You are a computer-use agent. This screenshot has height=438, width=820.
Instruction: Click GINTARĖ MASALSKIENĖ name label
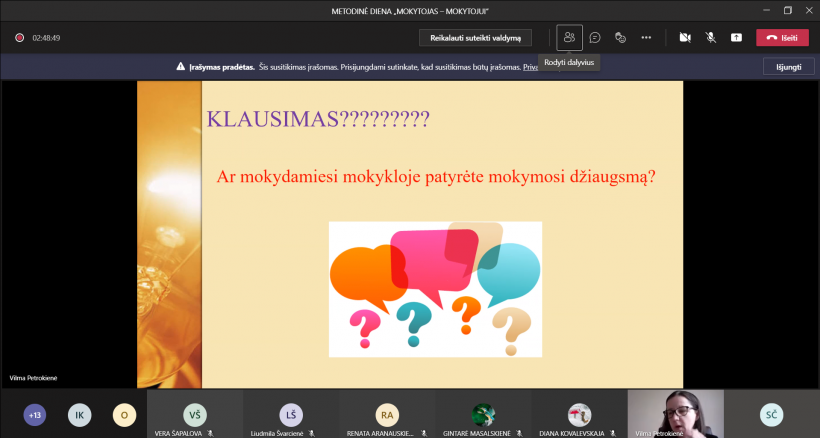click(476, 433)
